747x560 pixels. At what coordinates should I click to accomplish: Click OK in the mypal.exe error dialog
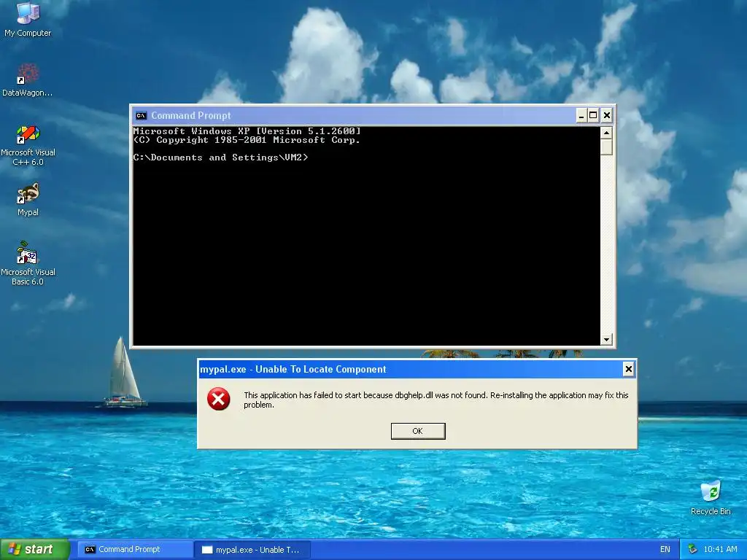coord(418,431)
